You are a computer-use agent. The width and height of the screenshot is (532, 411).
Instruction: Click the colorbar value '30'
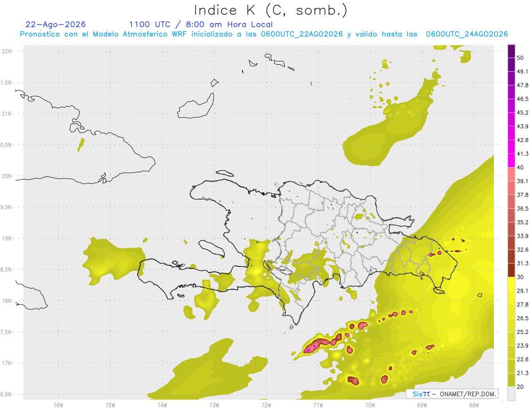[520, 277]
